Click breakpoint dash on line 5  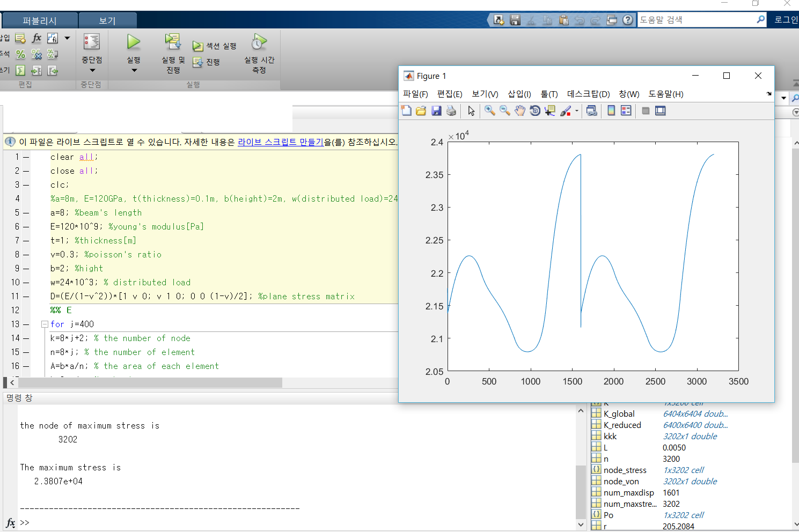coord(26,213)
